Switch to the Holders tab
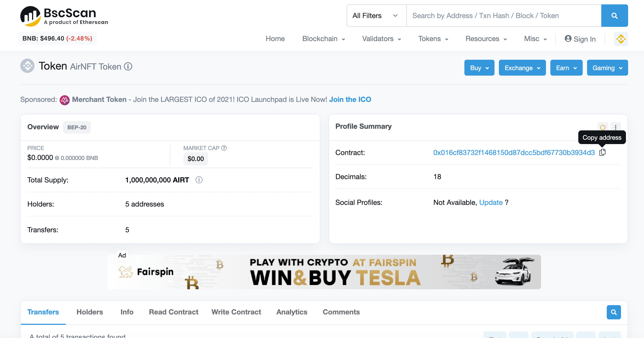Image resolution: width=644 pixels, height=338 pixels. coord(90,312)
